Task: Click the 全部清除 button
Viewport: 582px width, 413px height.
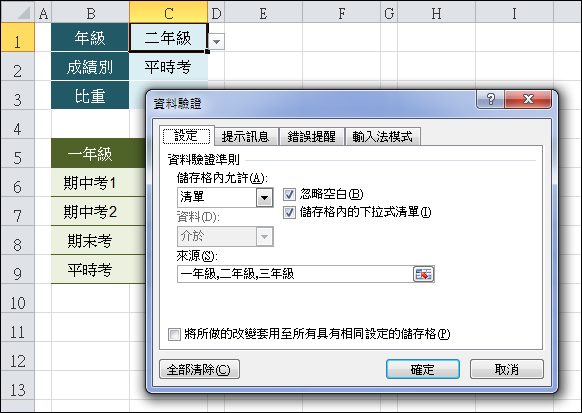Action: 199,369
